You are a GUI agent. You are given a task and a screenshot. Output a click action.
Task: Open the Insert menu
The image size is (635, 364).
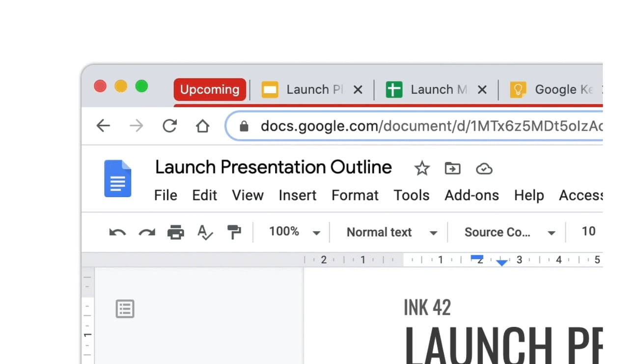[x=298, y=195]
